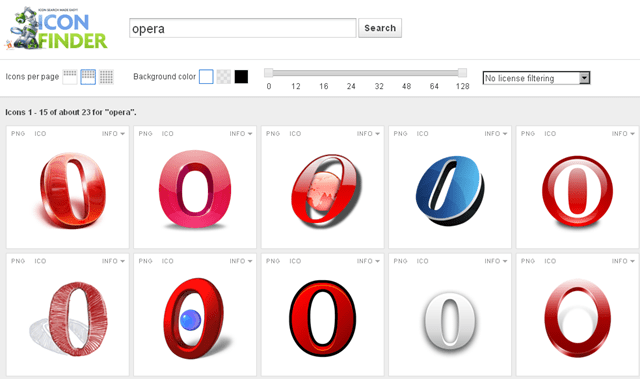Image resolution: width=640 pixels, height=379 pixels.
Task: Select medium icons per page grid
Action: (88, 77)
